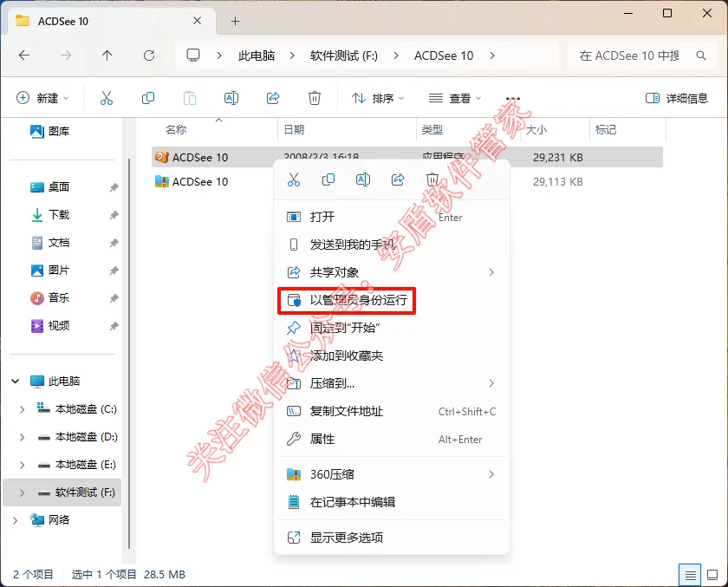Select 属性 in the context menu
Image resolution: width=728 pixels, height=587 pixels.
(392, 440)
